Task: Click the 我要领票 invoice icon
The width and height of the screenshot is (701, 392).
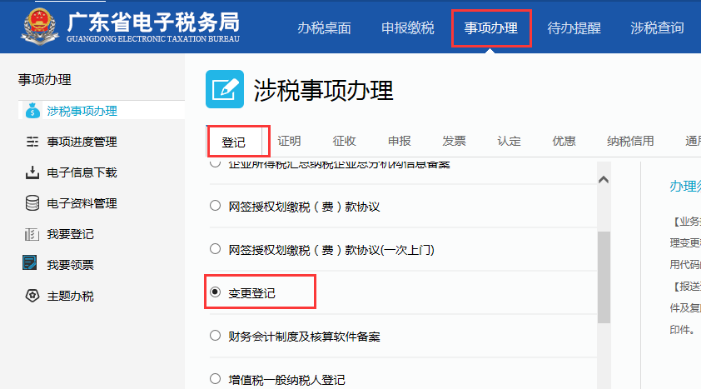Action: pos(30,263)
